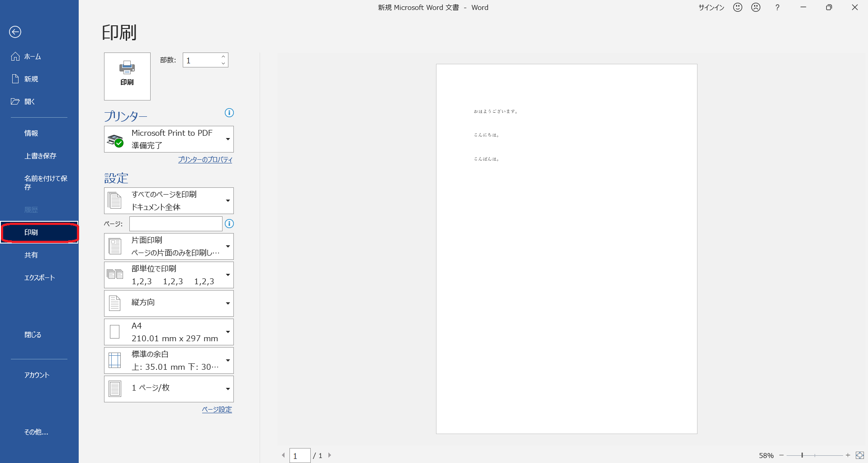
Task: Click the printer 印刷 button
Action: point(127,76)
